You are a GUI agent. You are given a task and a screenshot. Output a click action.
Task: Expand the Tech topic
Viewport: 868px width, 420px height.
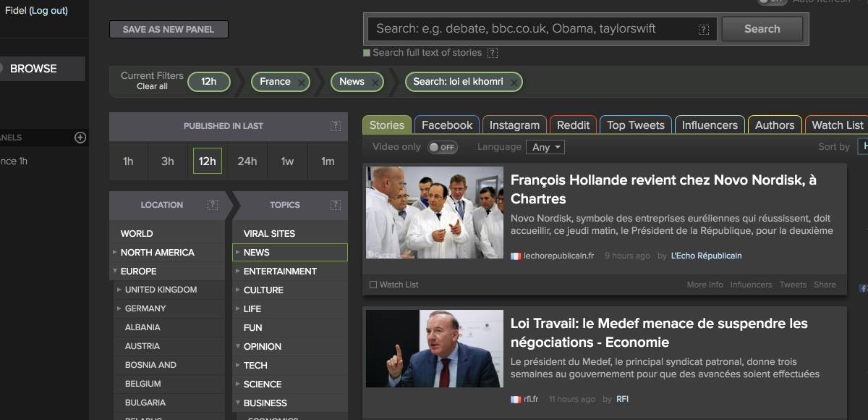238,365
